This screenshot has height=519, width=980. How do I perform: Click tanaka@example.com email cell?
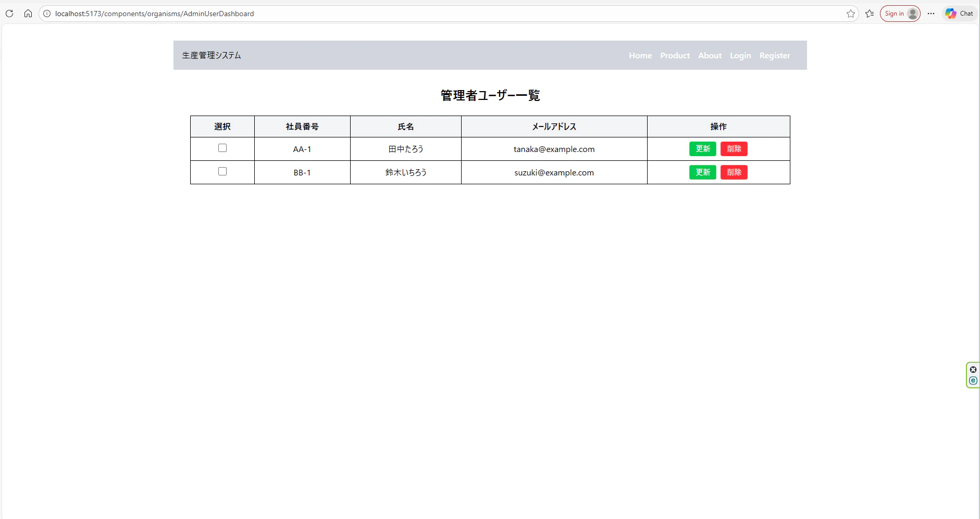pyautogui.click(x=554, y=149)
